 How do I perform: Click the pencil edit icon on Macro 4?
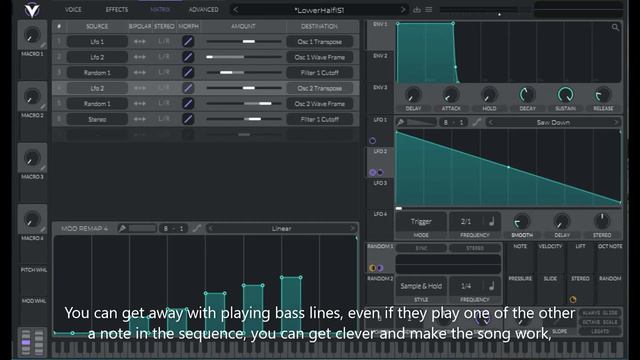click(x=43, y=230)
